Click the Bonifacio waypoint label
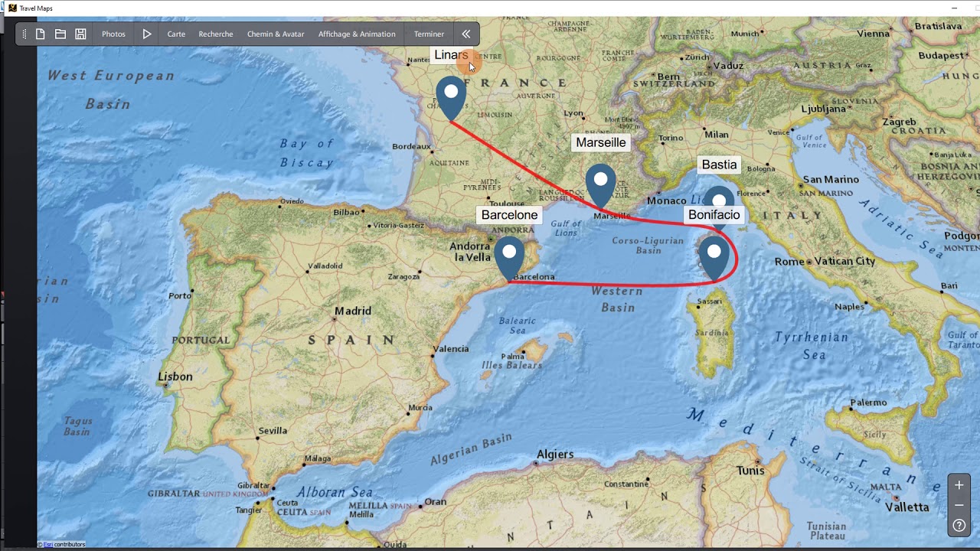The height and width of the screenshot is (551, 980). coord(714,215)
